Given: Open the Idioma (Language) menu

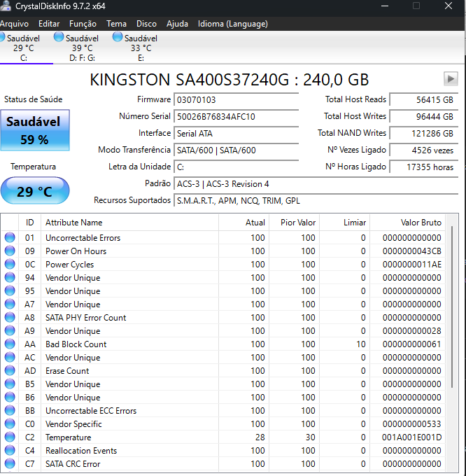Looking at the screenshot, I should (x=233, y=24).
